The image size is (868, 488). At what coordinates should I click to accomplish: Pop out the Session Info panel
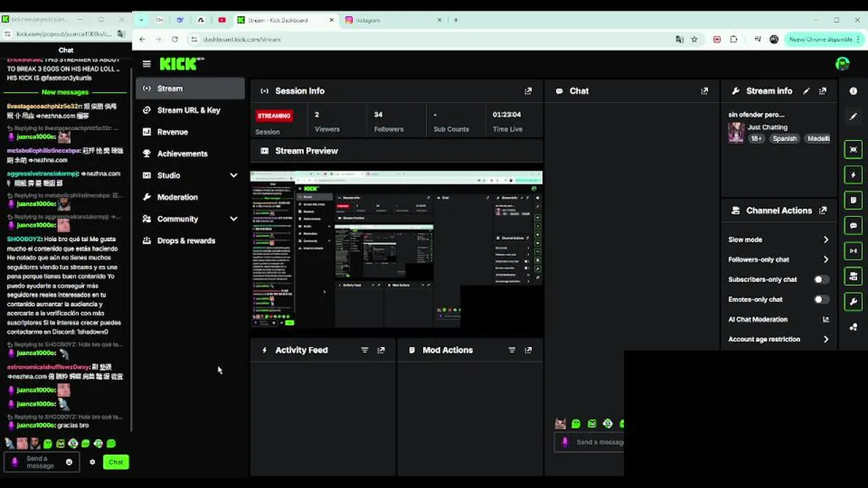click(528, 91)
